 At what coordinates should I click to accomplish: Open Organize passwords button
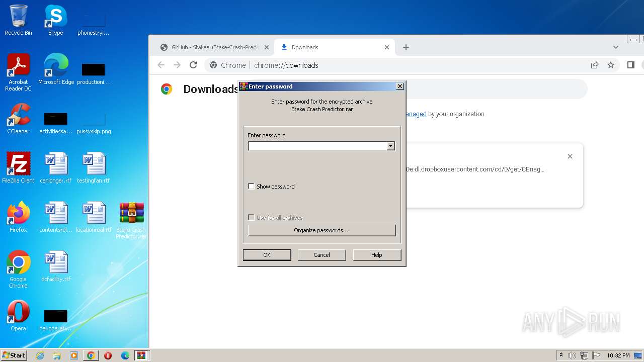(x=321, y=230)
